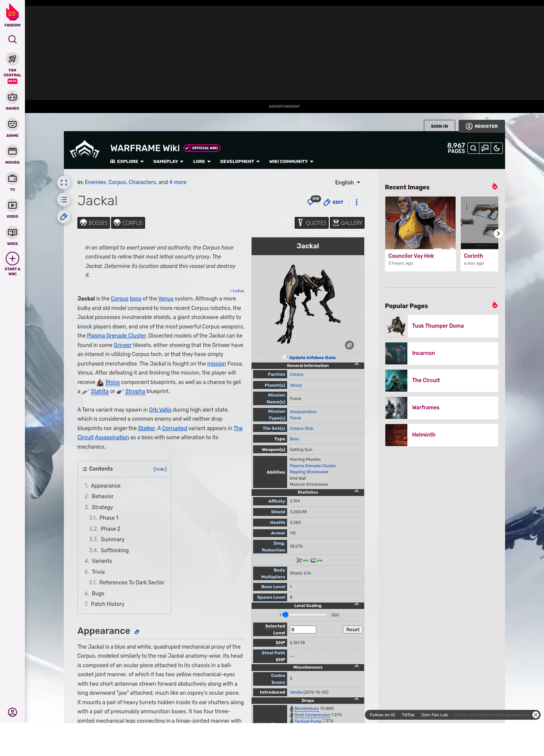
Task: Open the Gameplay dropdown menu
Action: (168, 161)
